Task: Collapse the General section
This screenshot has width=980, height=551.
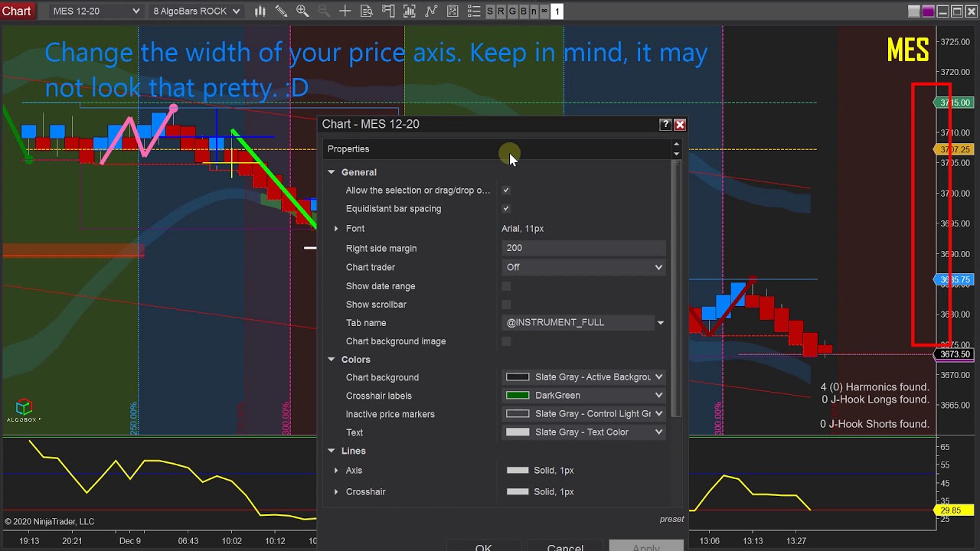Action: pyautogui.click(x=332, y=172)
